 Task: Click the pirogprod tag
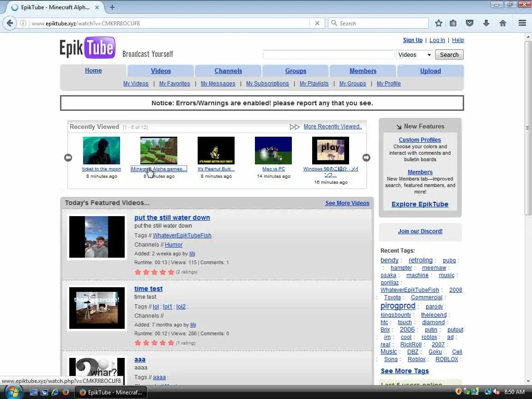[398, 306]
